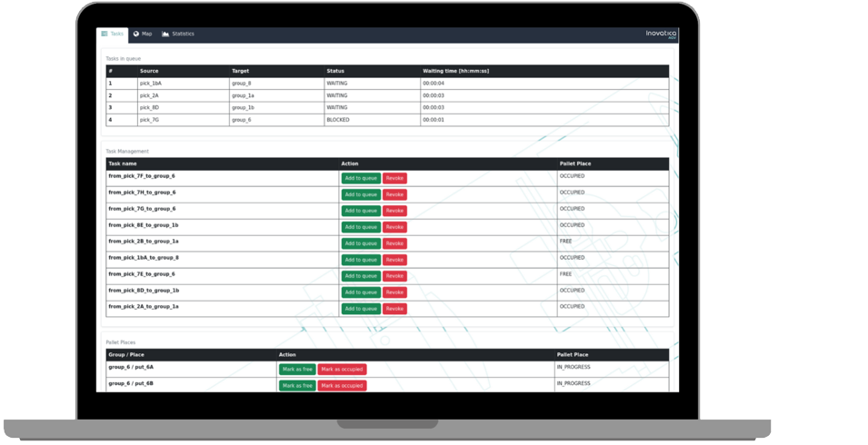The image size is (868, 445).
Task: Click the Inovatica logo in header
Action: pyautogui.click(x=661, y=34)
